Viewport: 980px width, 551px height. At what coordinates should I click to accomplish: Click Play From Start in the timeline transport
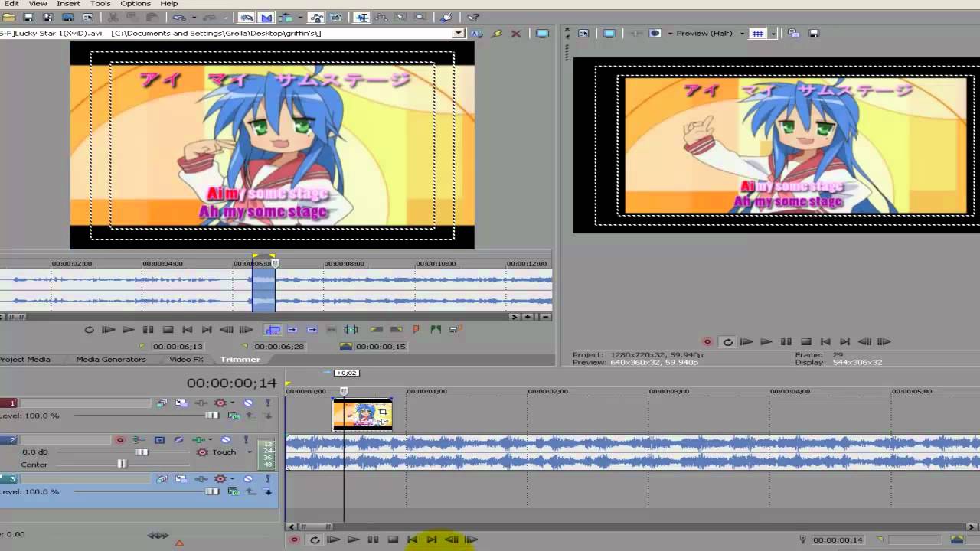point(333,540)
